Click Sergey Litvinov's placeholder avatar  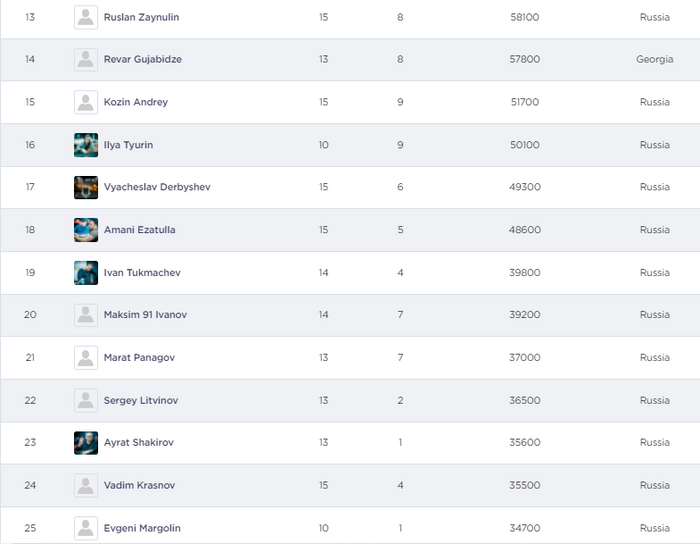point(86,400)
